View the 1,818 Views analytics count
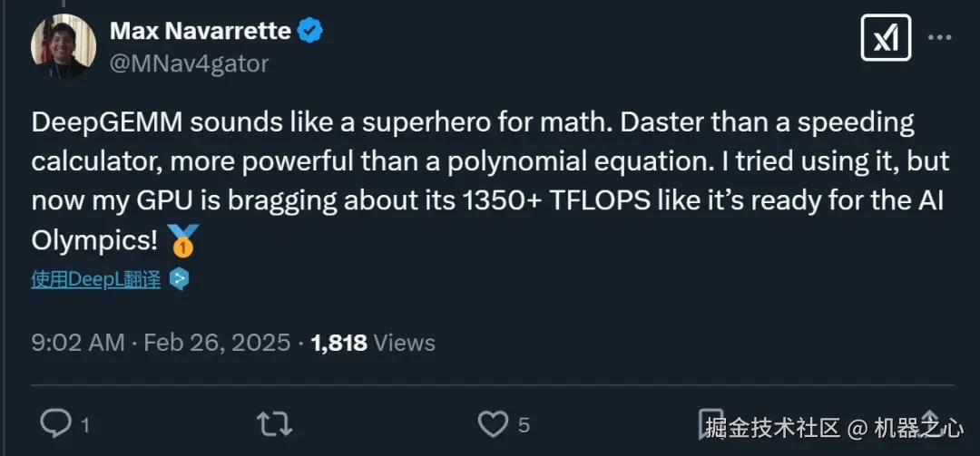Screen dimensions: 980x456 pyautogui.click(x=372, y=343)
